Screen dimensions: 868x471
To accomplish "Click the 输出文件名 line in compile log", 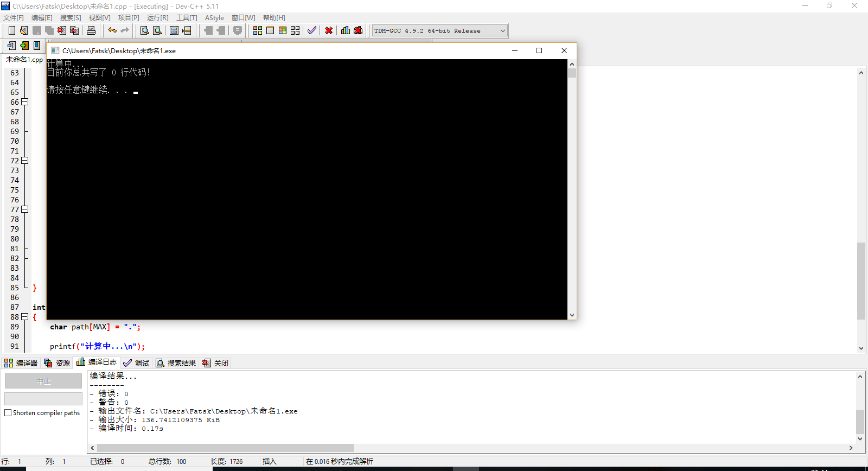I will coord(194,411).
